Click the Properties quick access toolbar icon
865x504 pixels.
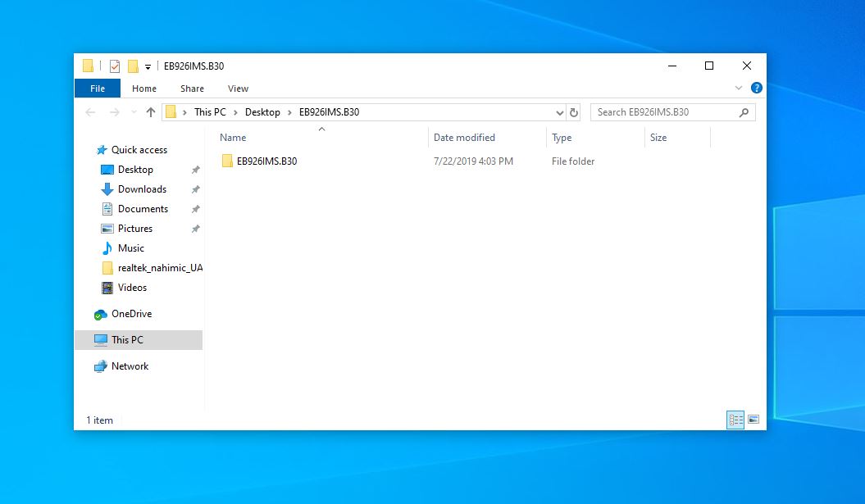tap(115, 66)
